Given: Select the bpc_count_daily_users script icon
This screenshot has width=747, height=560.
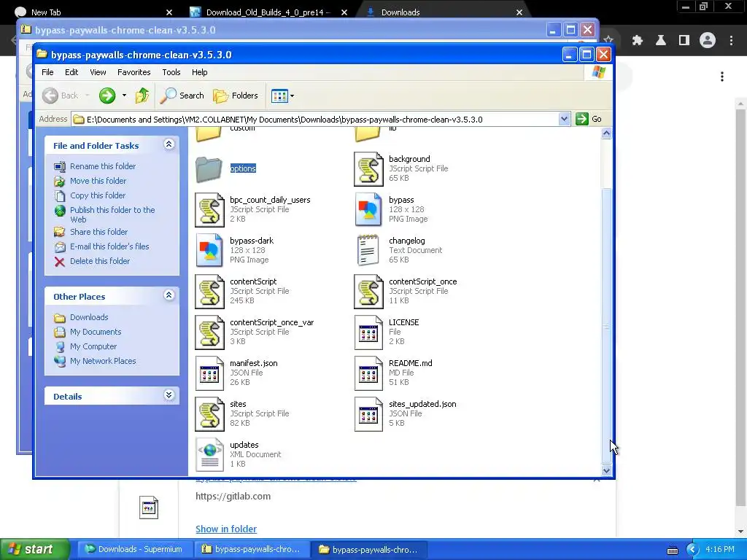Looking at the screenshot, I should point(209,210).
